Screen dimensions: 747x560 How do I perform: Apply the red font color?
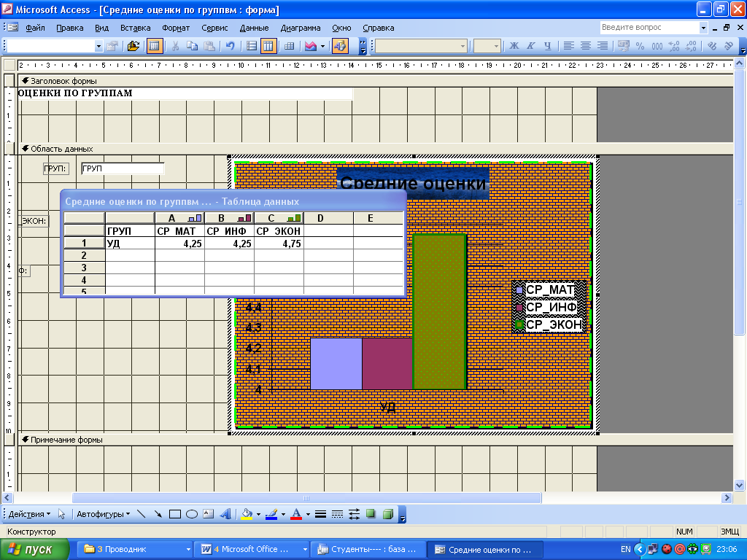pos(296,514)
